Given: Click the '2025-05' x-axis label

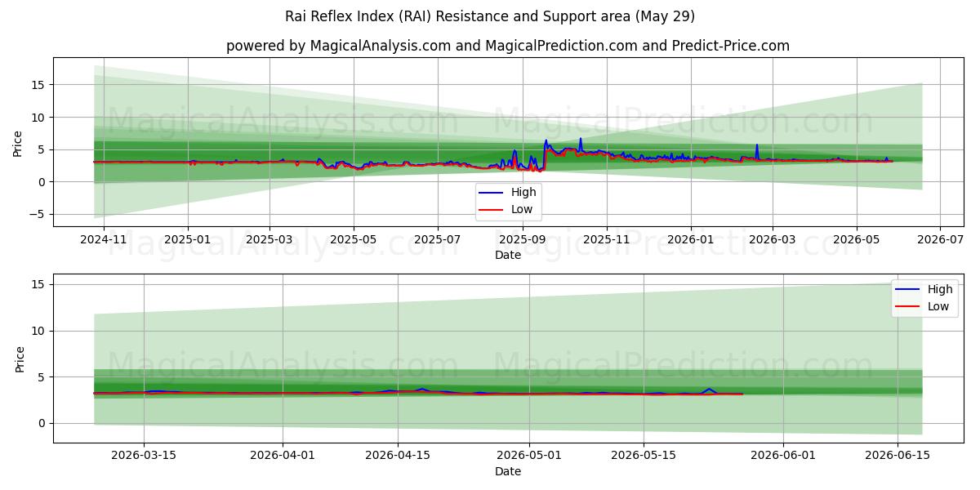Looking at the screenshot, I should [353, 241].
